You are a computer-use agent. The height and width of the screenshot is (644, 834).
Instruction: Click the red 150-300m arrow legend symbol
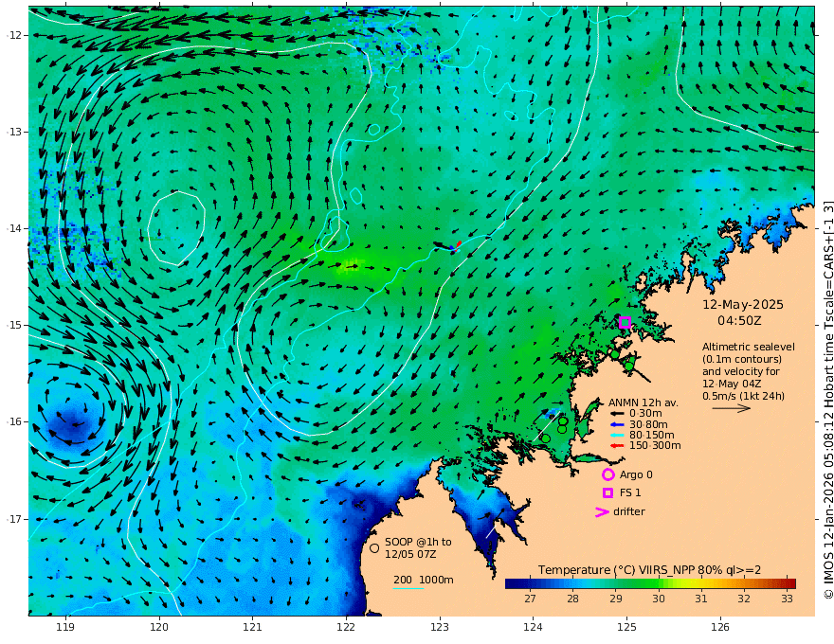(x=617, y=446)
